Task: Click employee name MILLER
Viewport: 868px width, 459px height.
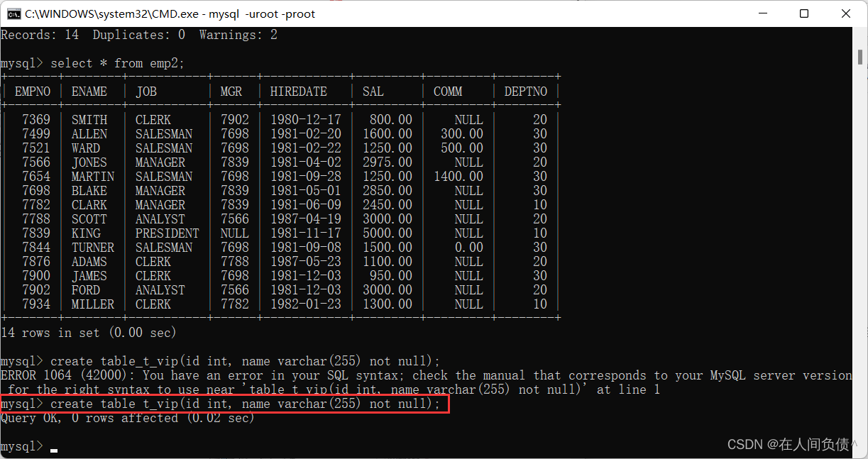Action: coord(93,304)
